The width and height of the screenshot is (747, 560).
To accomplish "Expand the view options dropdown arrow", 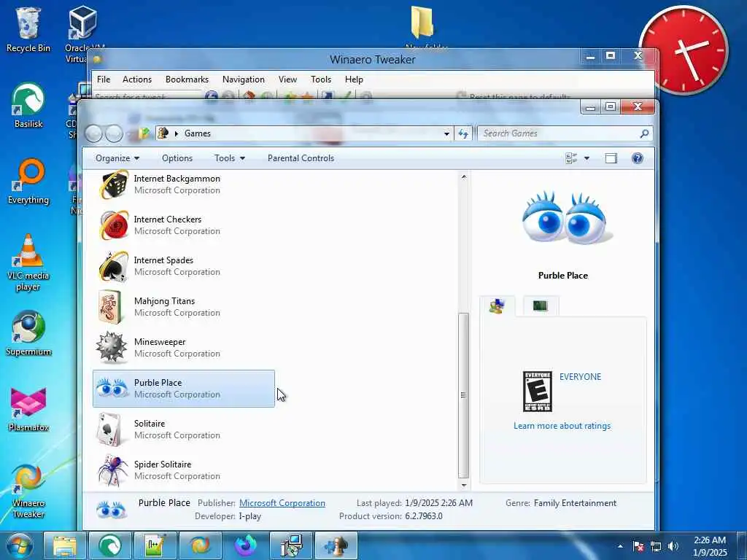I will tap(587, 158).
